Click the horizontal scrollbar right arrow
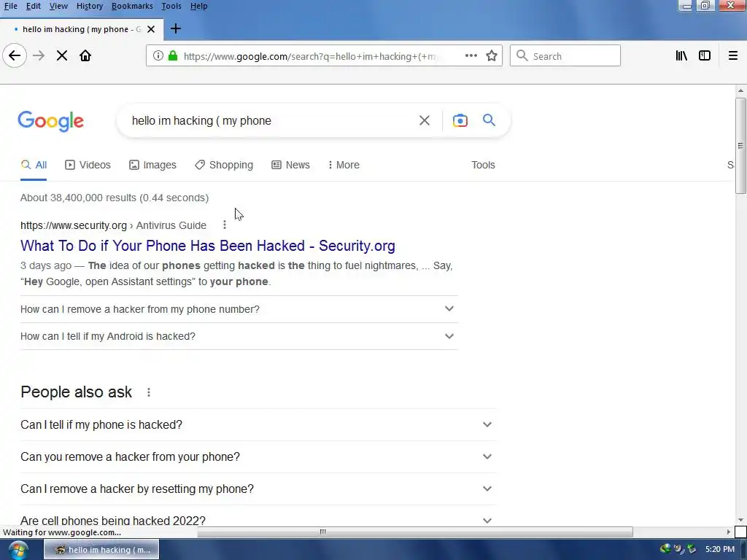747x560 pixels. click(729, 532)
